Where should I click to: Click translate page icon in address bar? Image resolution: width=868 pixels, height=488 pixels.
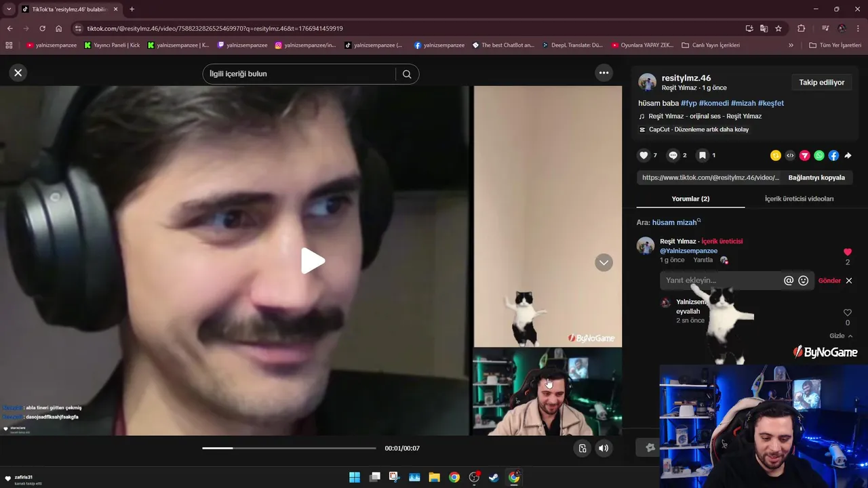click(764, 28)
